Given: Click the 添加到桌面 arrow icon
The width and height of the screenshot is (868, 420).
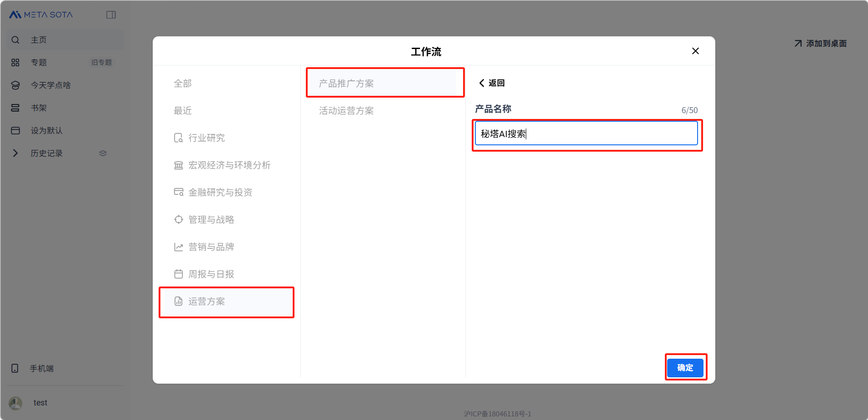Looking at the screenshot, I should pos(798,44).
